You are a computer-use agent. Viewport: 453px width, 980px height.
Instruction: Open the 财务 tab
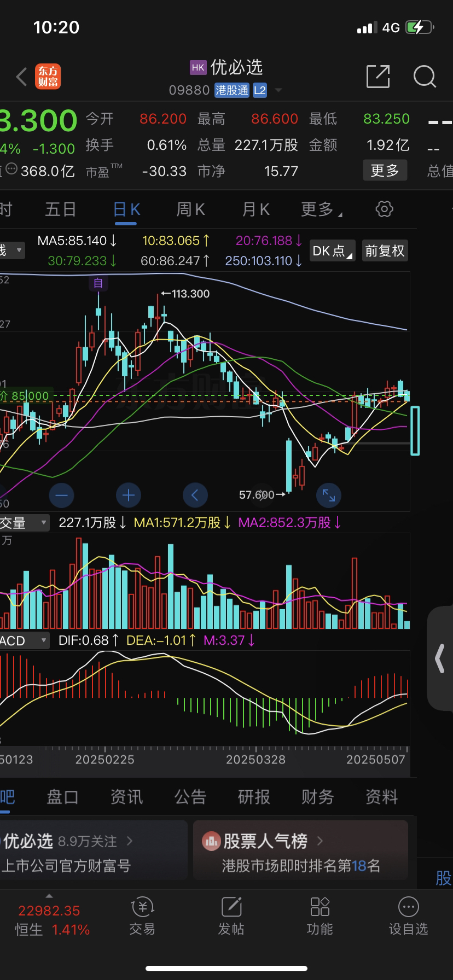[318, 797]
